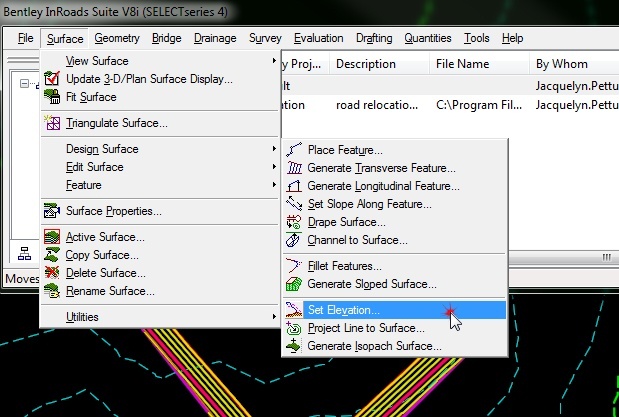619x417 pixels.
Task: Click the Active Surface icon
Action: [x=52, y=237]
